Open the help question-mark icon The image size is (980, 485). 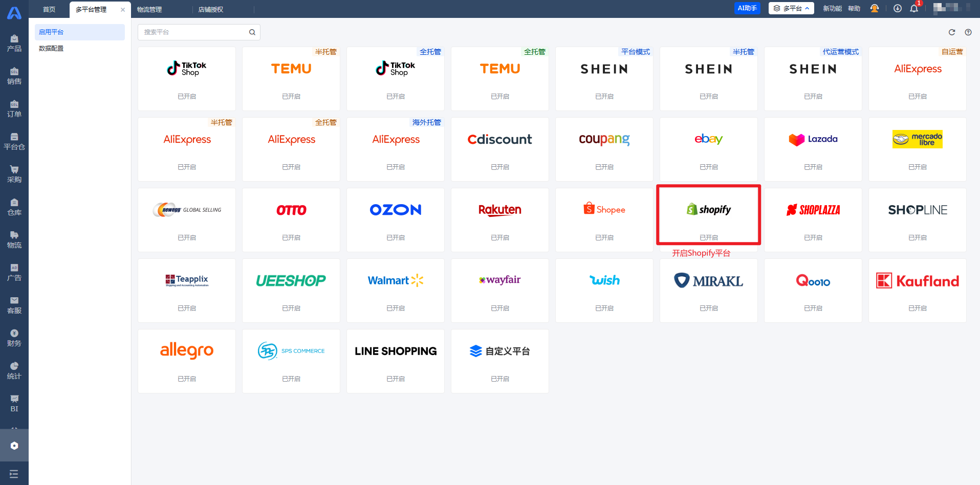(968, 32)
